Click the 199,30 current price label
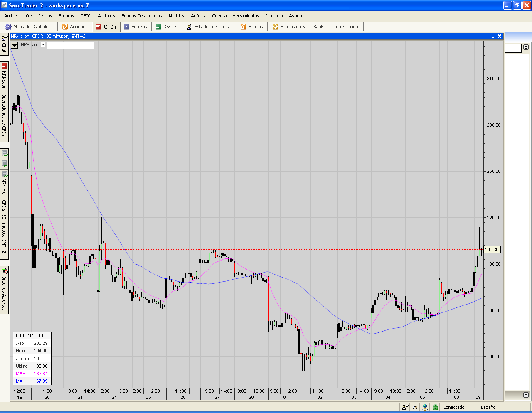This screenshot has height=413, width=532. [x=492, y=250]
